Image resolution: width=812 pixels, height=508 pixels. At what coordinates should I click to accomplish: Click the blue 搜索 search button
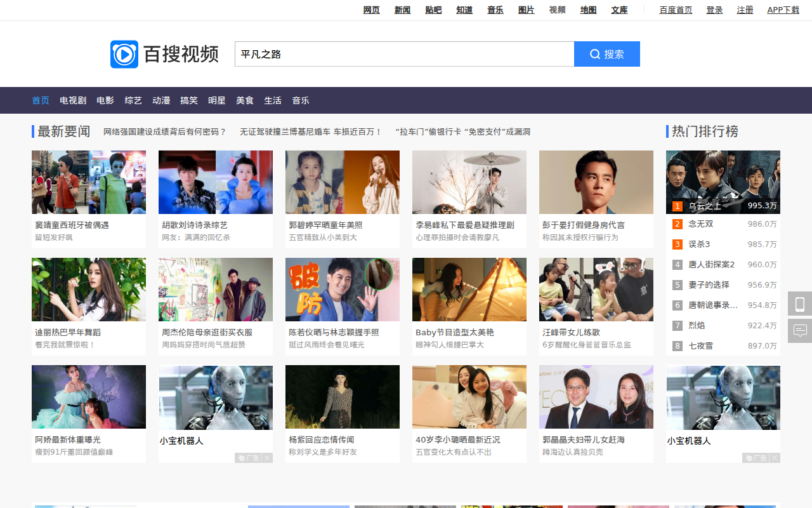[x=607, y=54]
